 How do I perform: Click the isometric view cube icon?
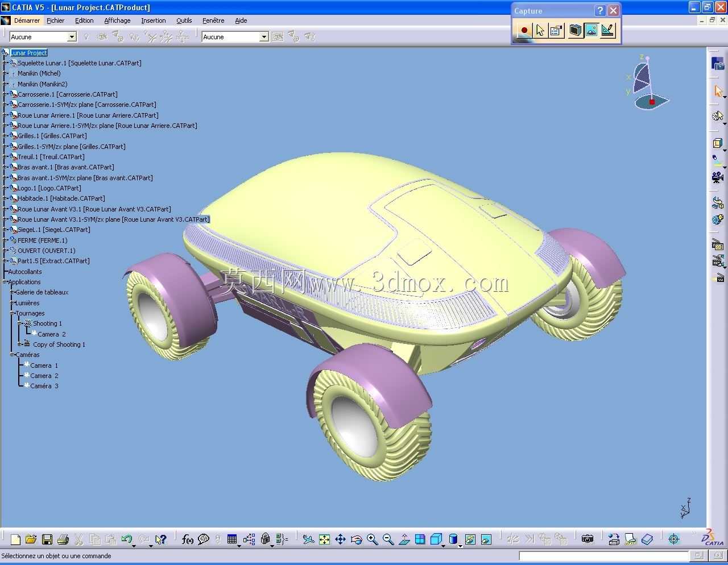coord(436,539)
